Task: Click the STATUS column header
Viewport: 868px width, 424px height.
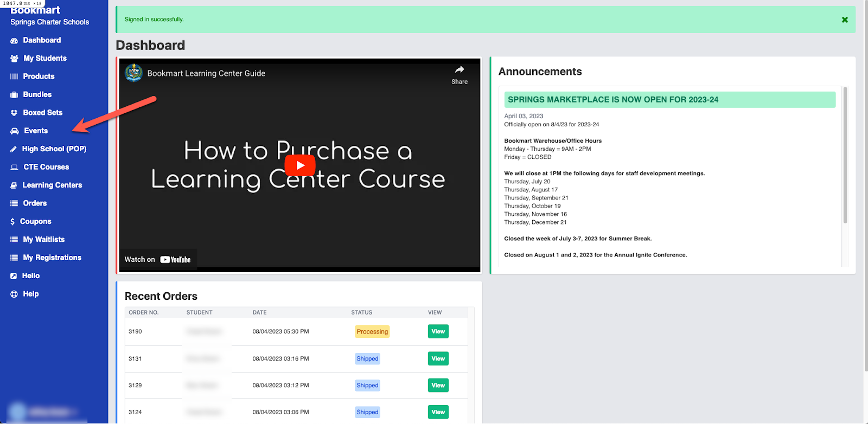Action: [362, 312]
